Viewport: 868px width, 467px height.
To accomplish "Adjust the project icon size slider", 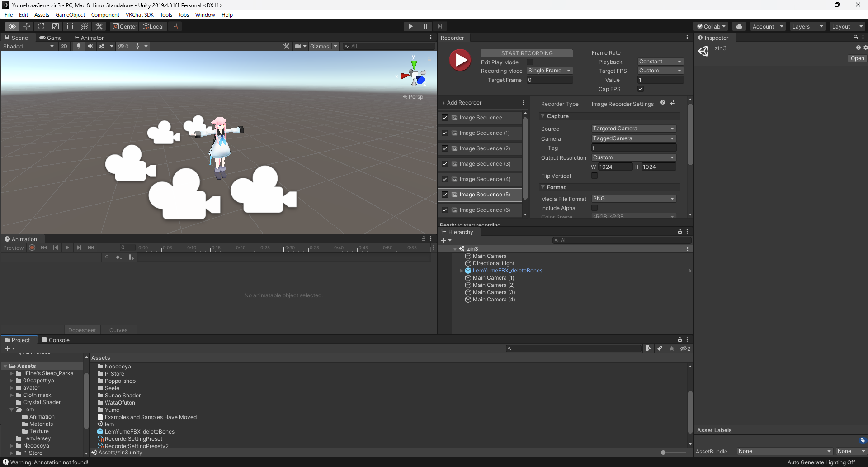I will tap(663, 453).
